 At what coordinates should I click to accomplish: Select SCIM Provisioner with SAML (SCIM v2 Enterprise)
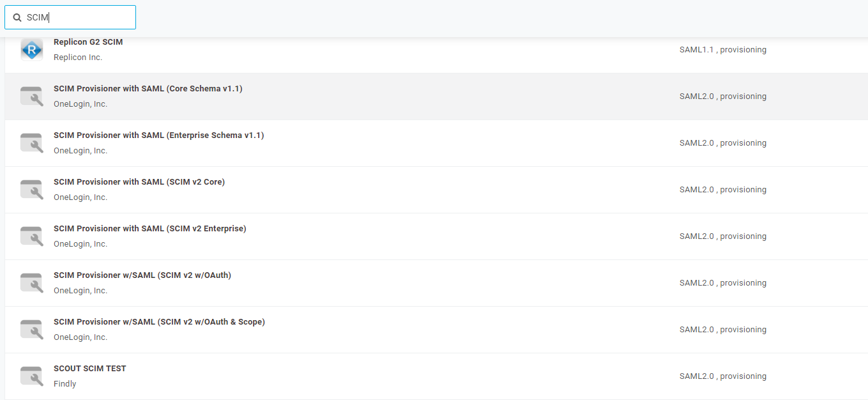tap(149, 229)
